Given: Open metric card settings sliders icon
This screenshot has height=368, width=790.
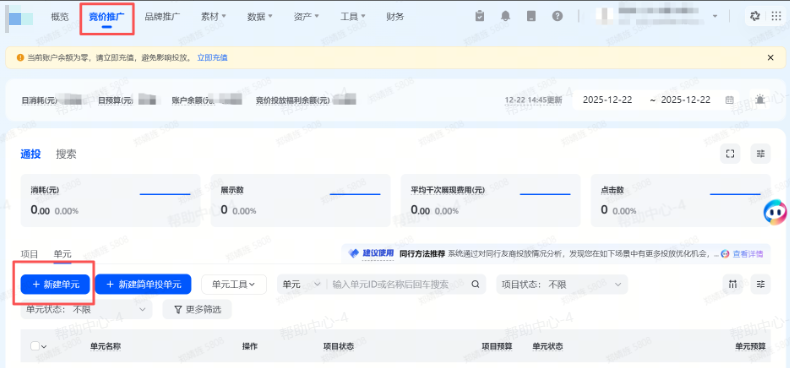Looking at the screenshot, I should [x=760, y=154].
